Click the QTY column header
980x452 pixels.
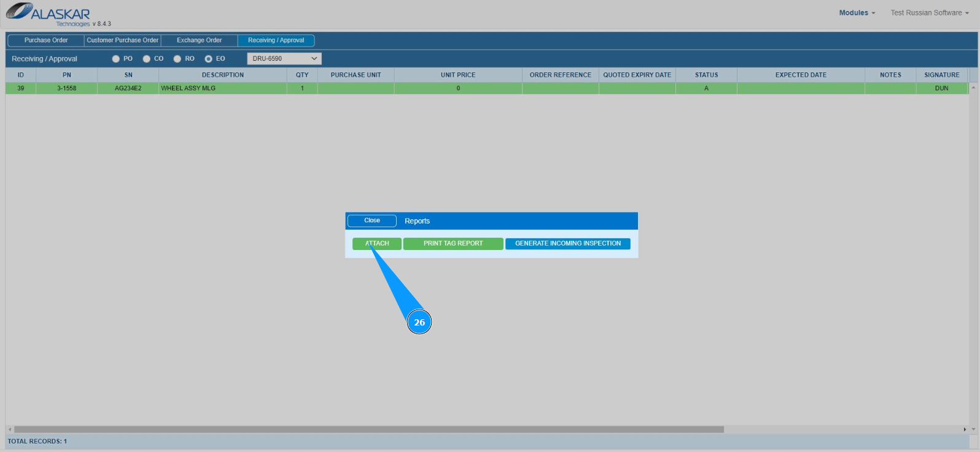(302, 75)
